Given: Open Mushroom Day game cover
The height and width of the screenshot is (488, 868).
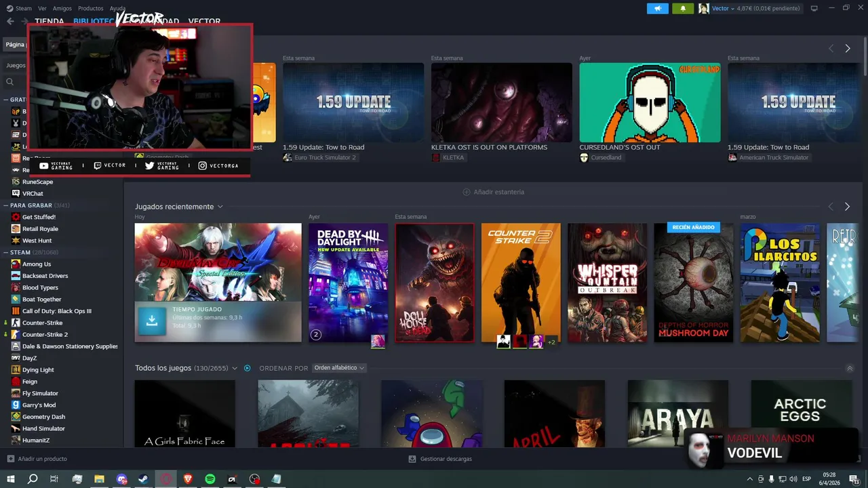Looking at the screenshot, I should click(693, 283).
